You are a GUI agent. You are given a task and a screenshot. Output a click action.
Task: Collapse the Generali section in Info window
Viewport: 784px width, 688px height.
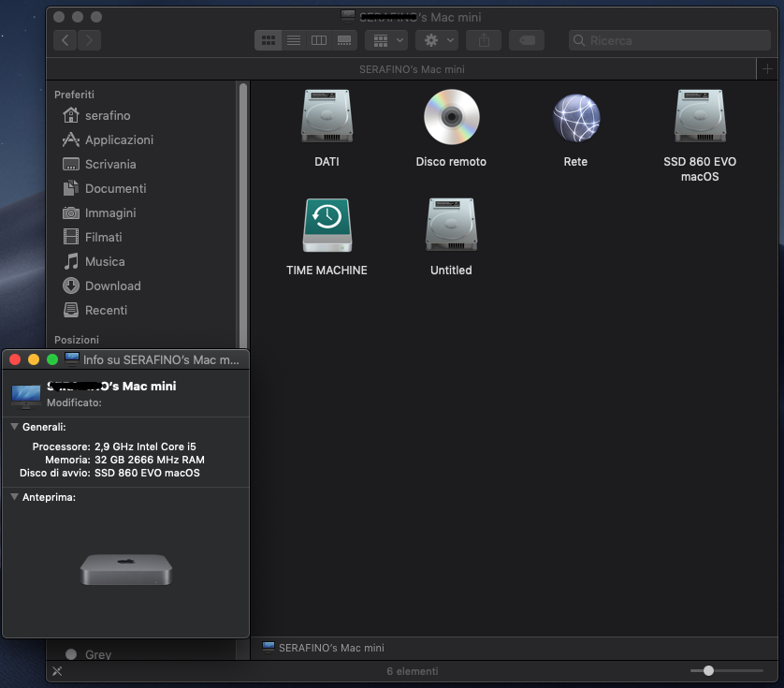coord(14,427)
